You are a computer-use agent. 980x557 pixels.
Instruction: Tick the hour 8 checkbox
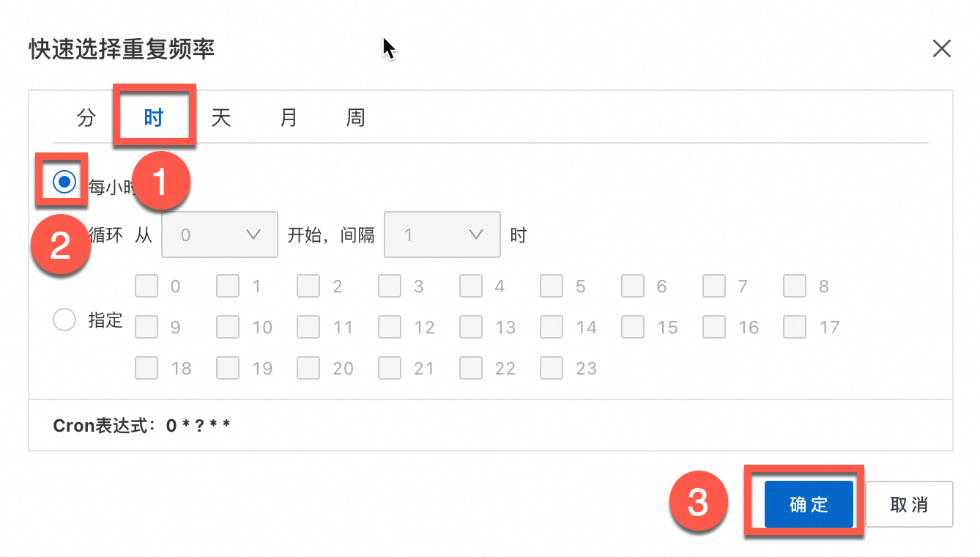pyautogui.click(x=795, y=286)
